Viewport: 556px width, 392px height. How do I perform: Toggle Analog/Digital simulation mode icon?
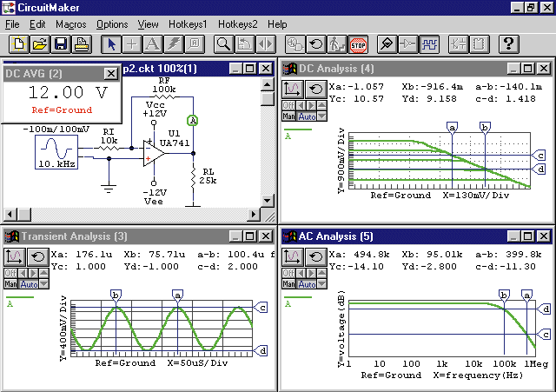coord(295,44)
